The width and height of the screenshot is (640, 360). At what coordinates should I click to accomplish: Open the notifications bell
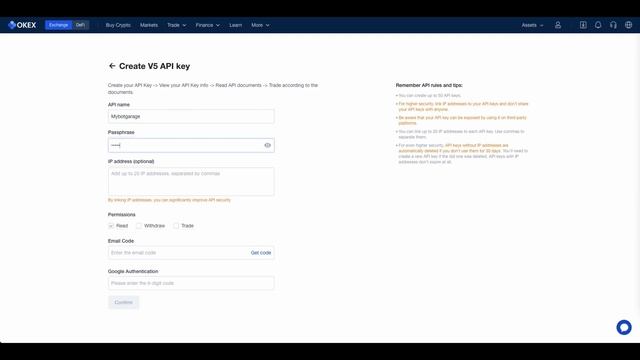point(598,25)
